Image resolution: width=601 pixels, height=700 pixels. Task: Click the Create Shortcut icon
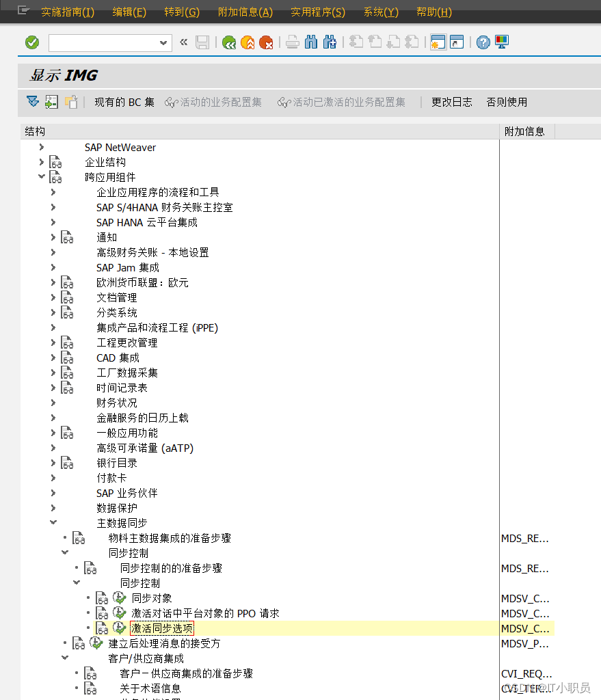tap(456, 42)
